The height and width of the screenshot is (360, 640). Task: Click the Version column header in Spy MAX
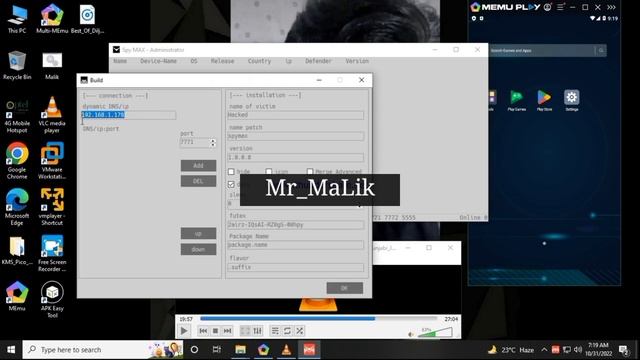[x=357, y=61]
